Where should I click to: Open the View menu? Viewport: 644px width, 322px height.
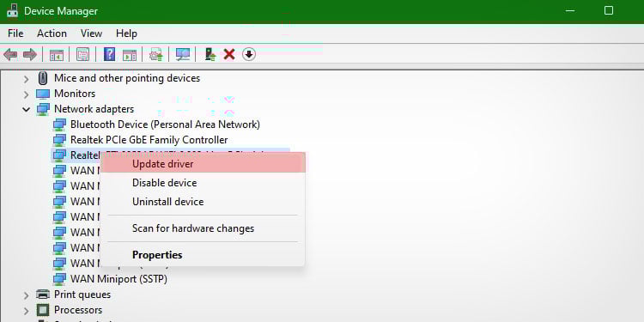[x=91, y=33]
